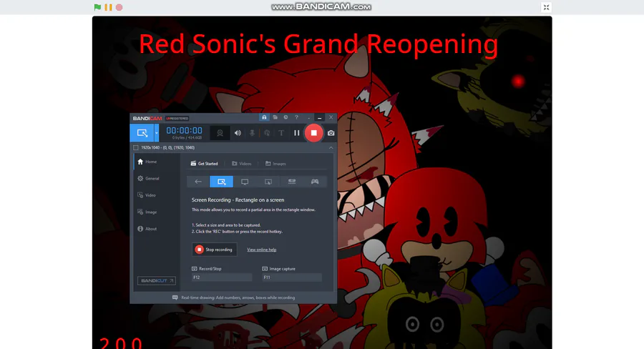The width and height of the screenshot is (644, 349).
Task: Select the Fullscreen recording mode icon
Action: click(x=245, y=182)
